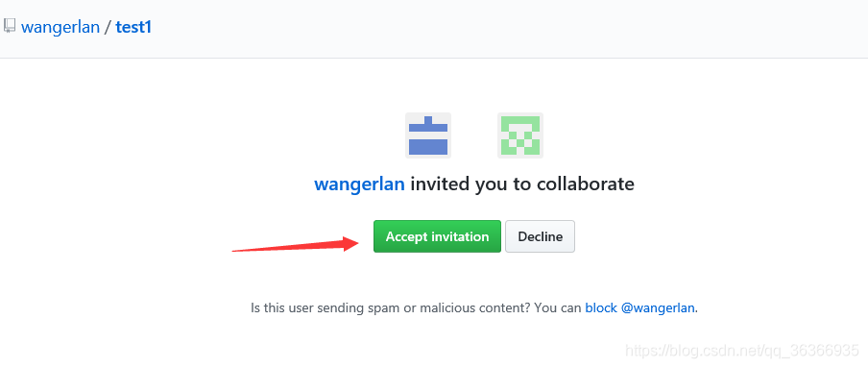
Task: Accept the collaboration invitation
Action: click(x=437, y=236)
